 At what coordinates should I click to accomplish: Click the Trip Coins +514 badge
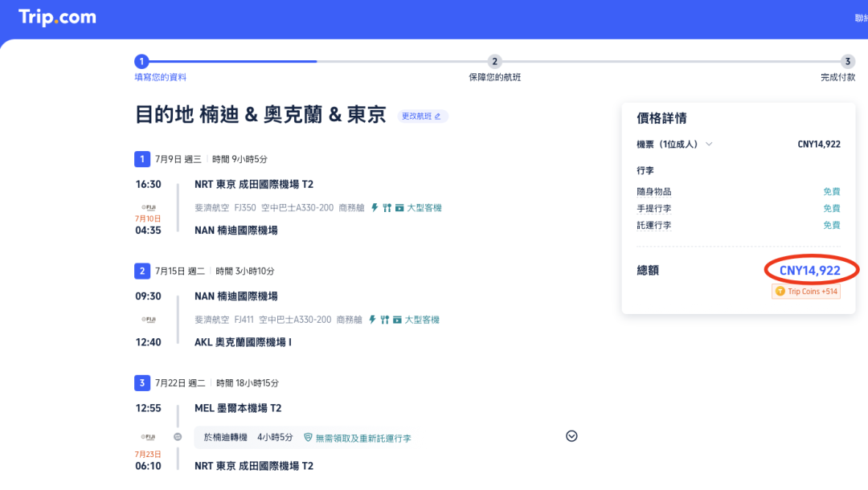tap(806, 292)
